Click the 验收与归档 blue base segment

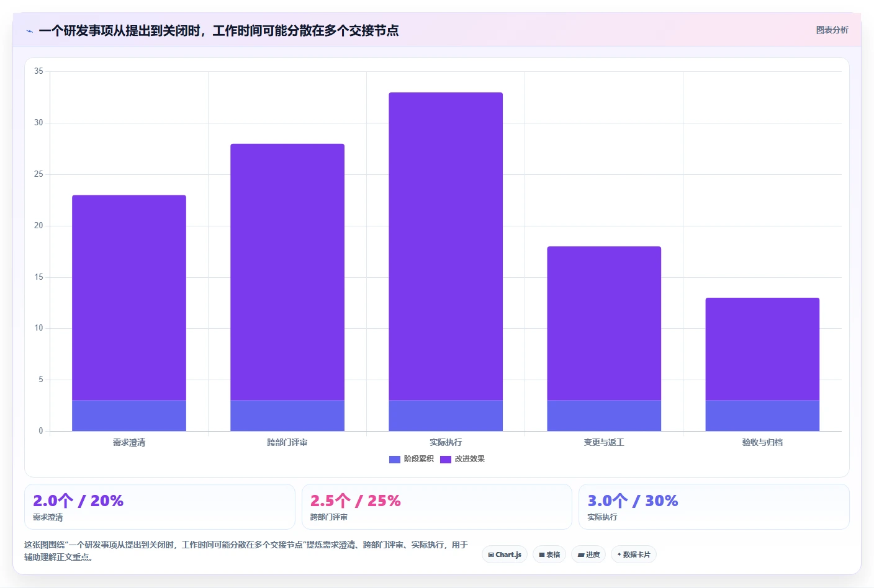[x=762, y=416]
